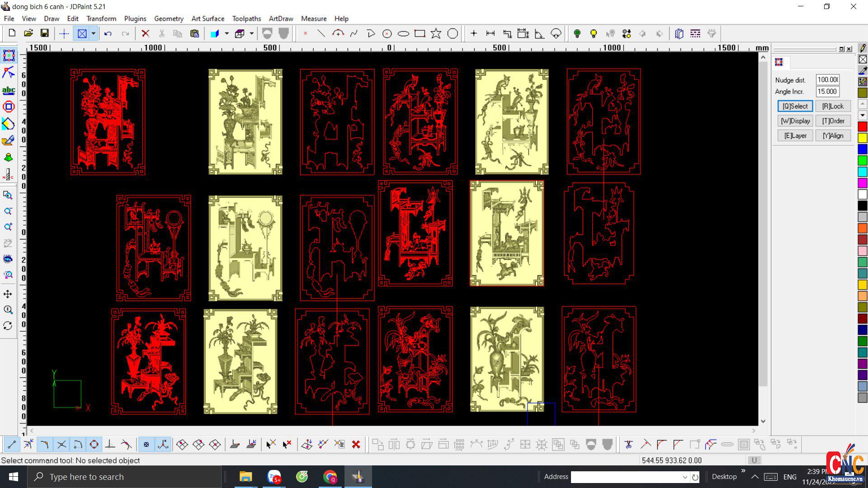Click the green light bulb icon
The height and width of the screenshot is (488, 868).
coord(577,33)
